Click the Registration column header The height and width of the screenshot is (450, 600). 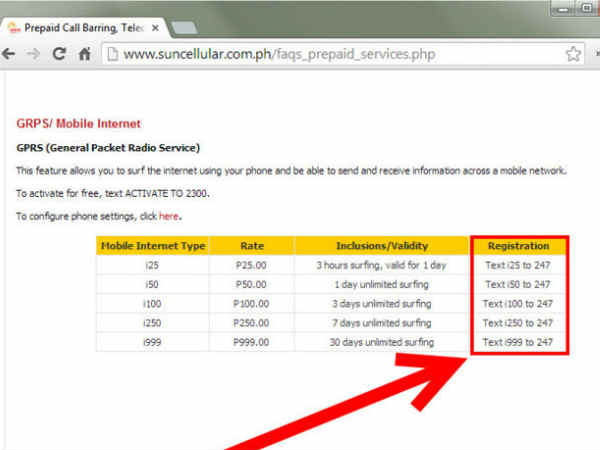coord(518,246)
